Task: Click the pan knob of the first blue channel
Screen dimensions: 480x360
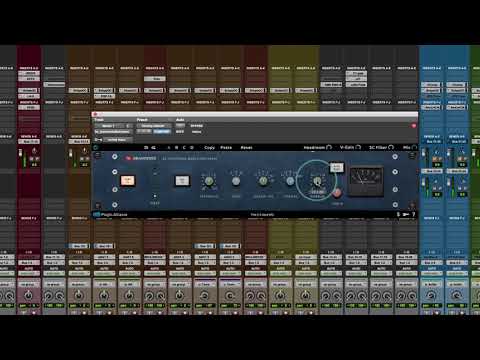Action: click(x=431, y=296)
